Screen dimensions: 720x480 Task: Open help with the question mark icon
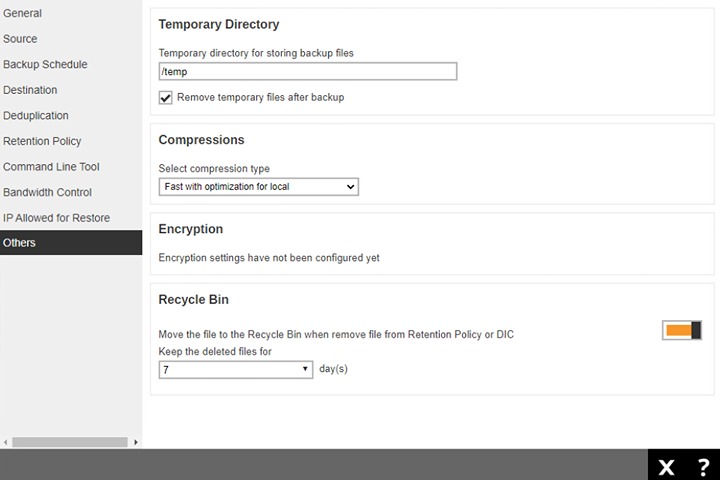[x=703, y=467]
